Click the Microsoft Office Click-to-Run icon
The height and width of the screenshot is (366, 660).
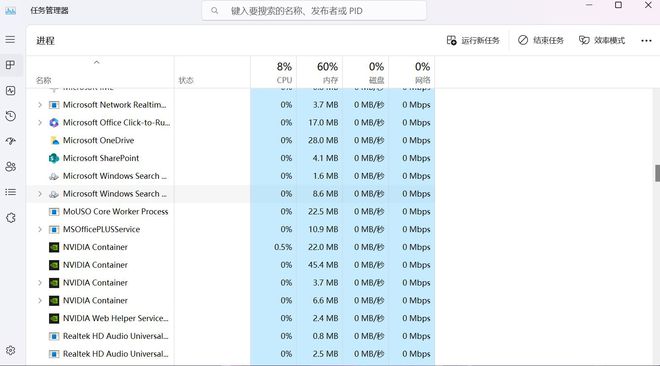[x=54, y=123]
